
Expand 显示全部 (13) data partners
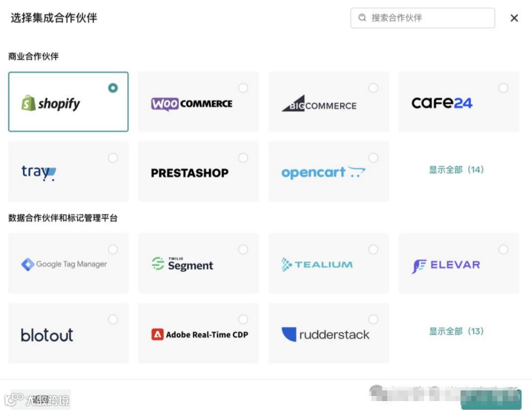coord(456,331)
